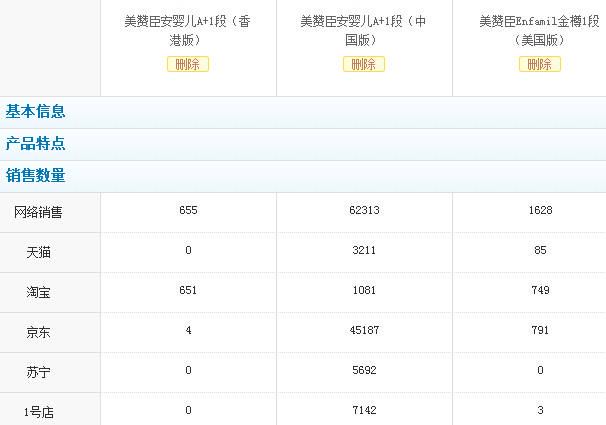Select the 天猫 row label
606x425 pixels.
[38, 252]
